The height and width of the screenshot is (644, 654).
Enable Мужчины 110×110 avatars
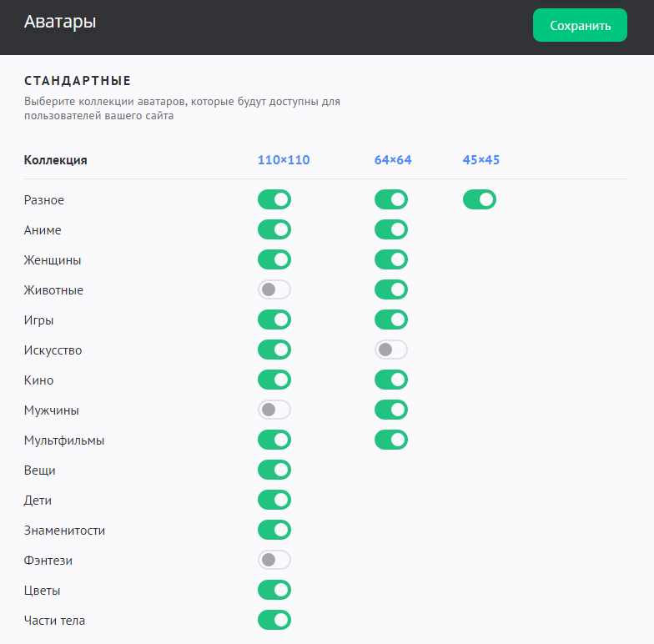(x=274, y=410)
